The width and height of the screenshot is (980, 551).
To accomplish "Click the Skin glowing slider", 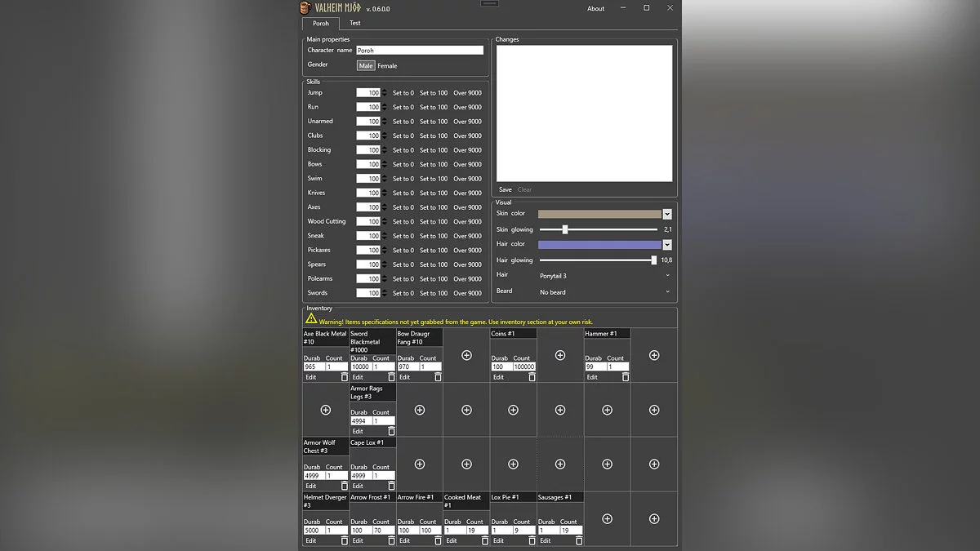I will (599, 229).
